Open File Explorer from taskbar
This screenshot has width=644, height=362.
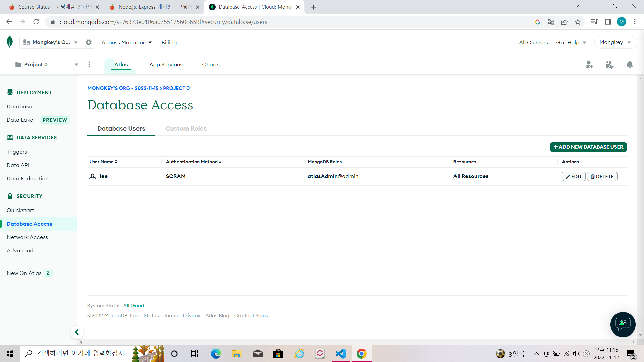pyautogui.click(x=236, y=354)
